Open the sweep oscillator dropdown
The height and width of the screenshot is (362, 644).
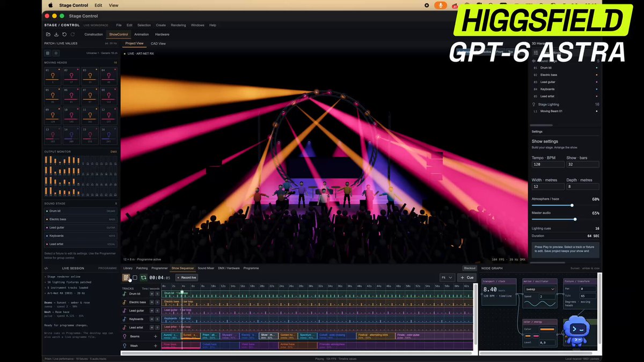(x=540, y=289)
